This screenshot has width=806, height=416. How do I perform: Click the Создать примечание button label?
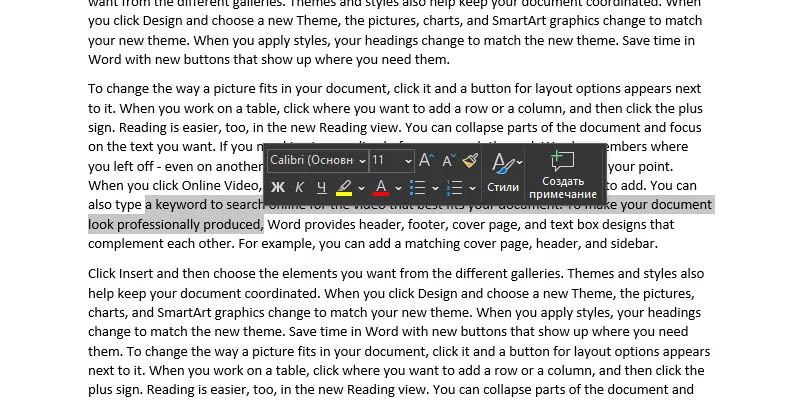click(x=563, y=188)
